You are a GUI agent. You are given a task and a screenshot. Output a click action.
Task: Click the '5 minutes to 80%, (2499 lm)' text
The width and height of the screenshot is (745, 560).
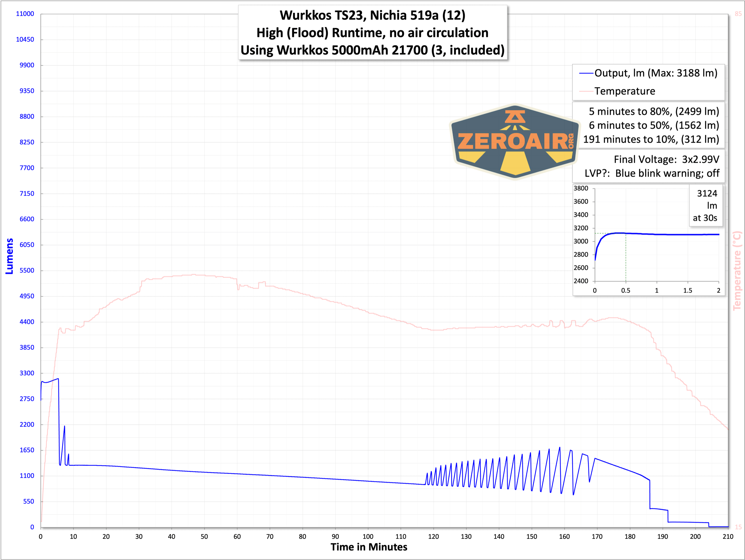tap(654, 111)
